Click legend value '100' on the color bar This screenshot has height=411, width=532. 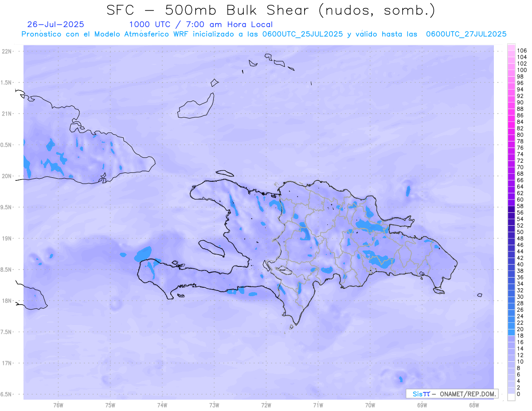[522, 70]
